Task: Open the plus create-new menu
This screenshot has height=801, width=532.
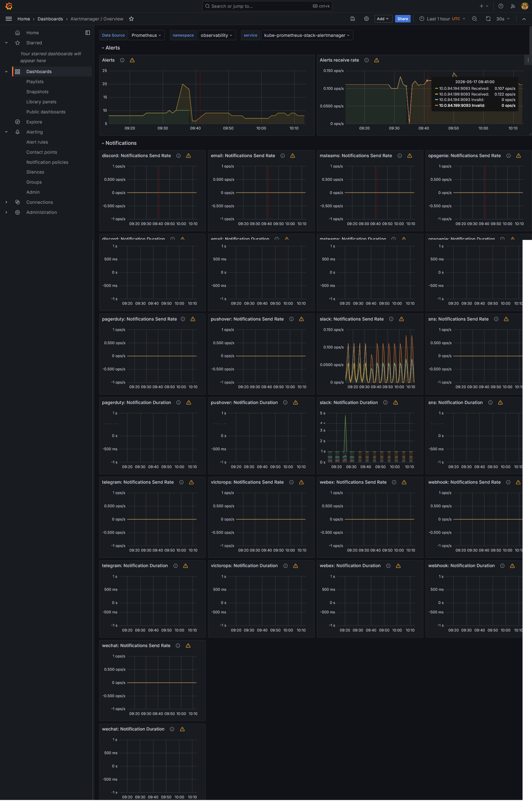Action: pos(484,6)
